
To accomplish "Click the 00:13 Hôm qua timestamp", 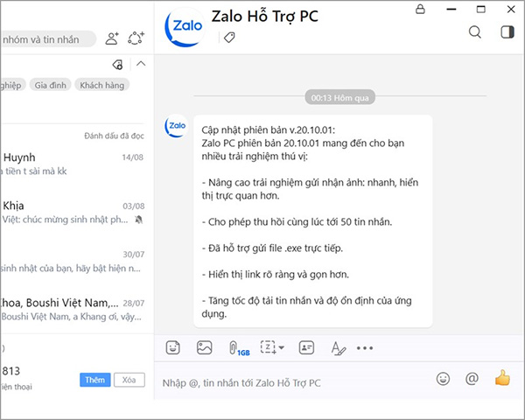I will 339,98.
